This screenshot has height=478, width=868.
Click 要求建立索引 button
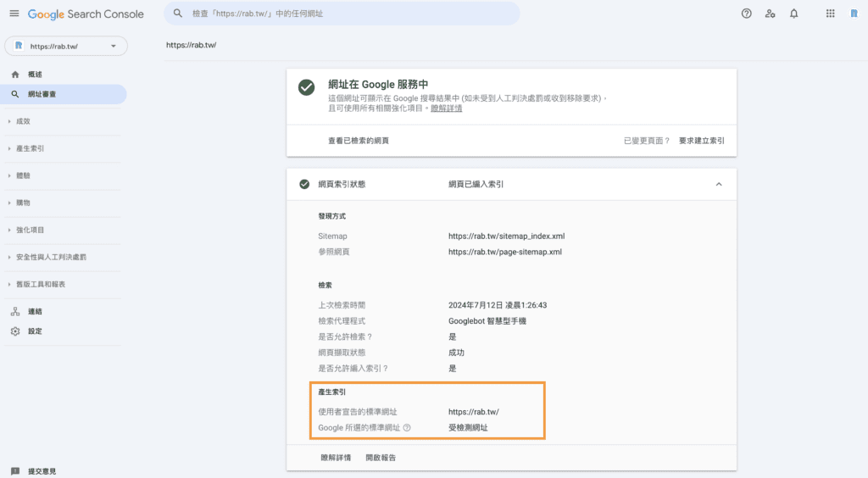click(x=701, y=141)
